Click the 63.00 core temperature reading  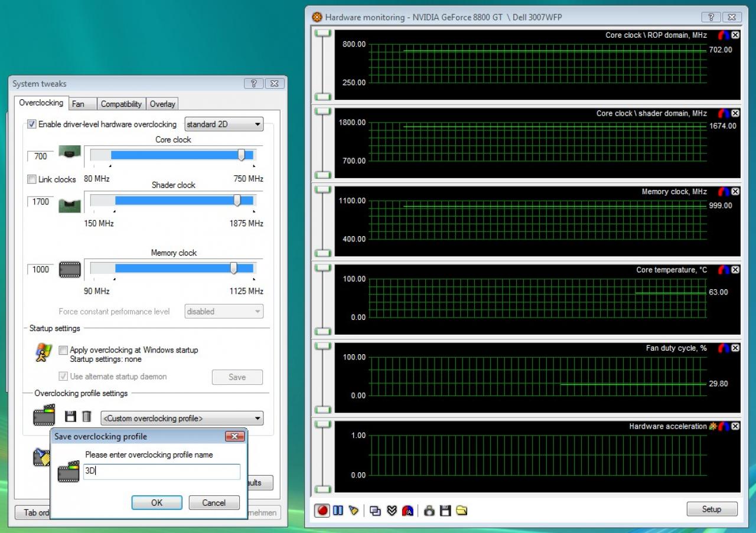click(x=719, y=292)
